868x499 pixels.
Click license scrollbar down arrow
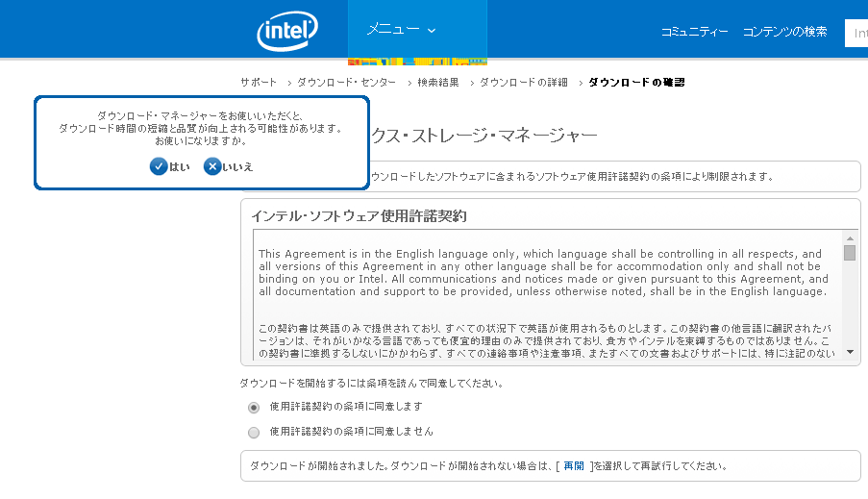pyautogui.click(x=850, y=352)
